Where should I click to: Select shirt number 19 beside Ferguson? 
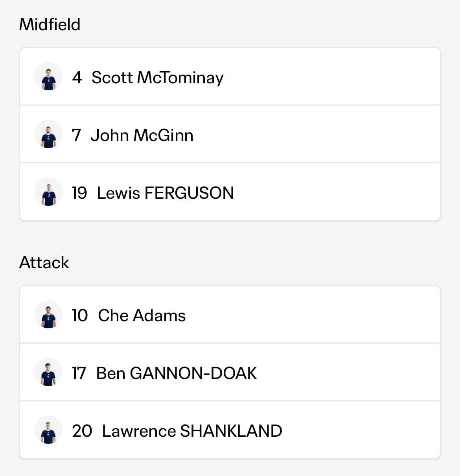[x=79, y=193]
